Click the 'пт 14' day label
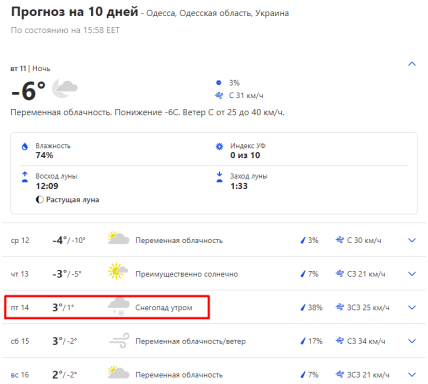The height and width of the screenshot is (384, 428). (20, 307)
